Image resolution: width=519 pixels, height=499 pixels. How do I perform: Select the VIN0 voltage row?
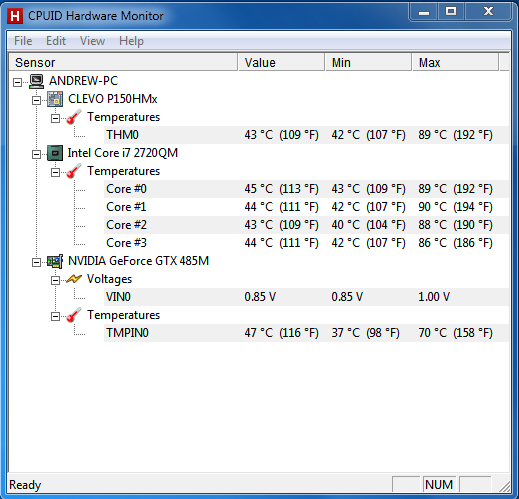[306, 297]
